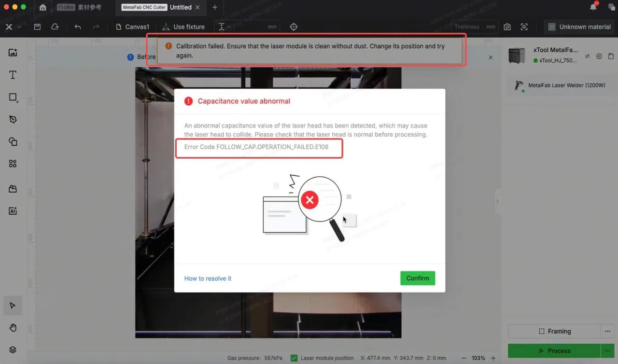Open the Canvas1 canvas tab
This screenshot has width=618, height=364.
pos(132,27)
